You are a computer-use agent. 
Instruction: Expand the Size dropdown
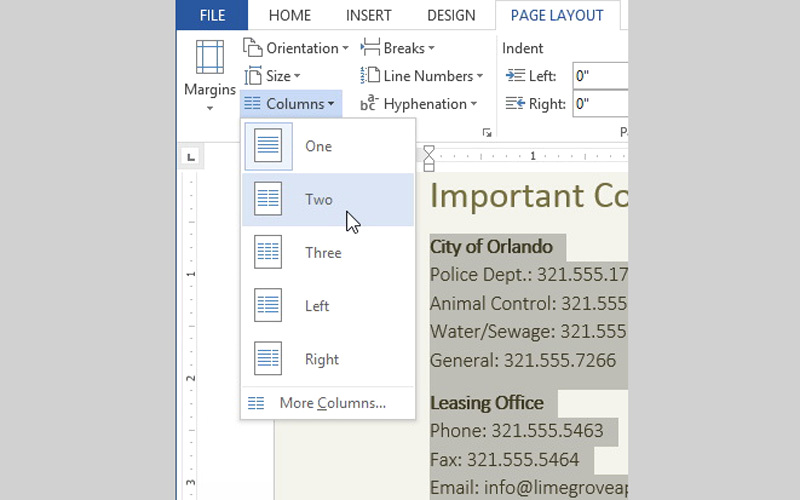[272, 76]
